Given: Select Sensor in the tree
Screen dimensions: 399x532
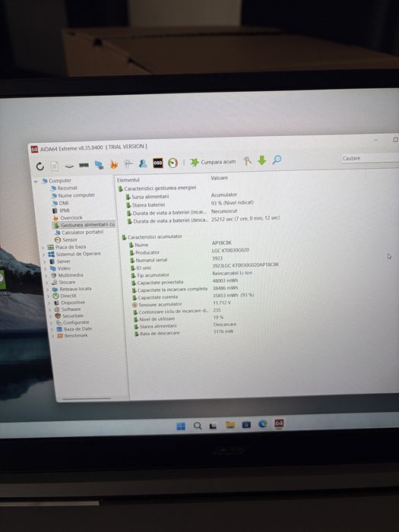Looking at the screenshot, I should 66,239.
